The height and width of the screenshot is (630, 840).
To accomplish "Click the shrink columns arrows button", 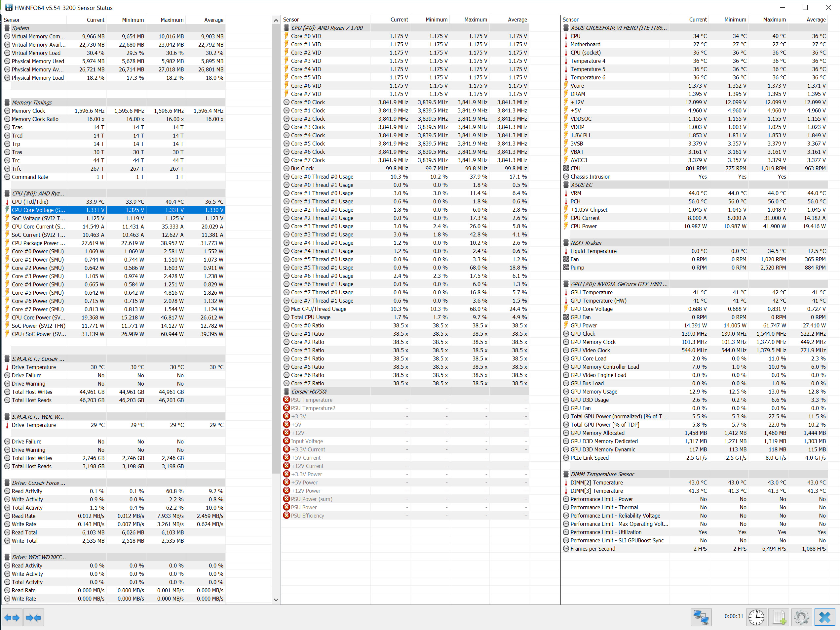I will click(x=33, y=617).
